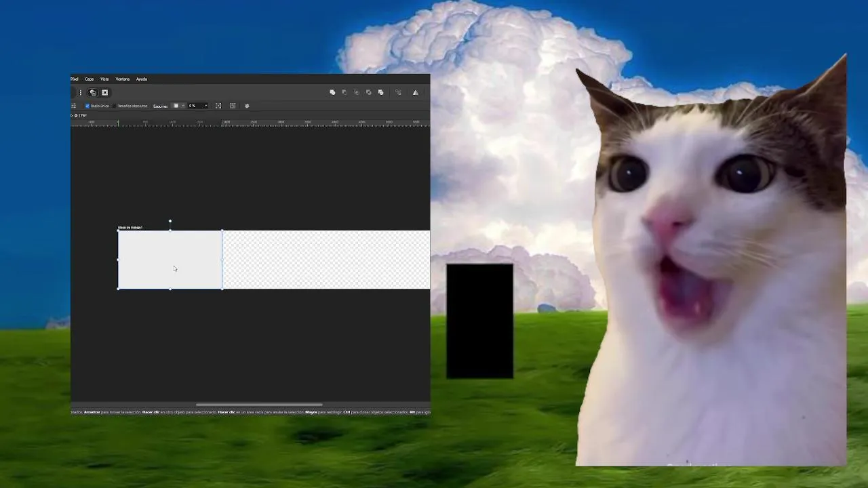Screen dimensions: 868x488
Task: Open the Esquina corner type dropdown
Action: [178, 106]
